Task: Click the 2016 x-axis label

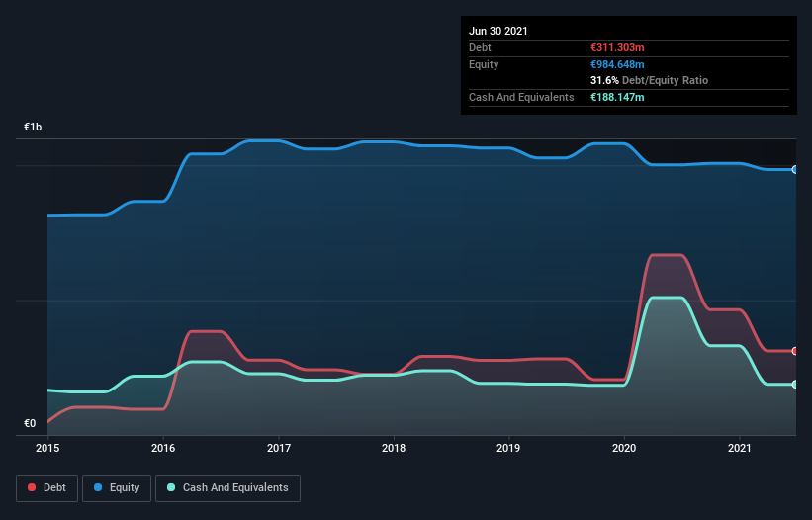Action: pos(163,448)
